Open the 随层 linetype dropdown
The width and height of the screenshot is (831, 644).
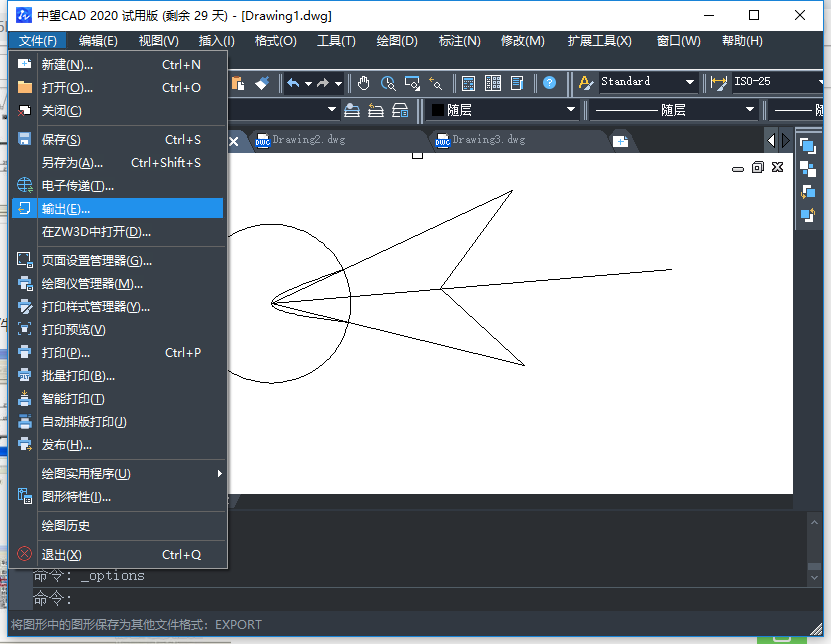(x=678, y=110)
